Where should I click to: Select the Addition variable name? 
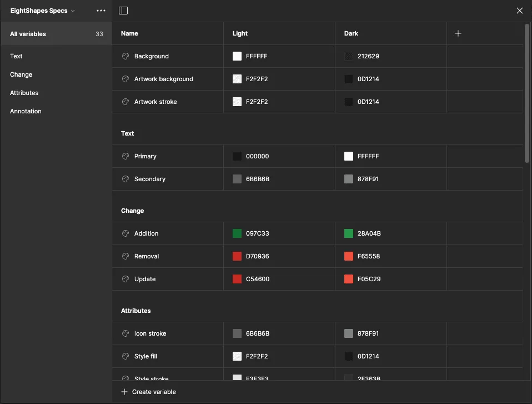click(x=146, y=233)
